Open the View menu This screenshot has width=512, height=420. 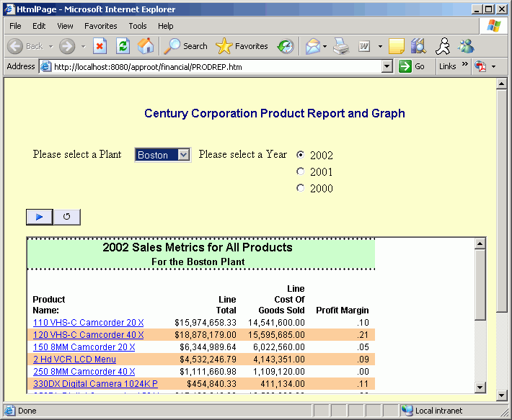coord(65,26)
